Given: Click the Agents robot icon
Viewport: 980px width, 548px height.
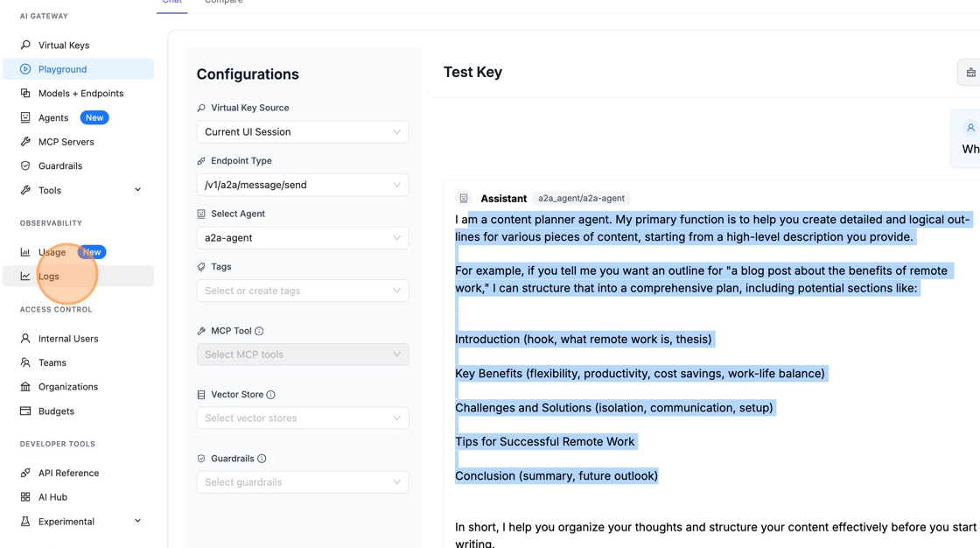Looking at the screenshot, I should pos(25,117).
